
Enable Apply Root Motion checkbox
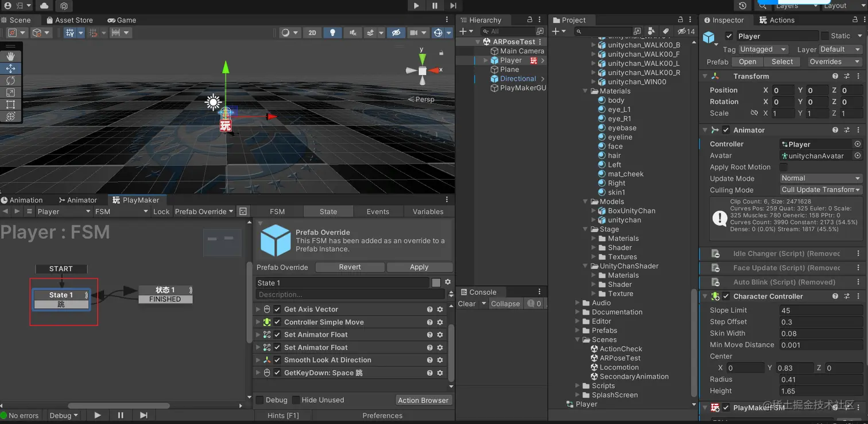click(x=783, y=167)
